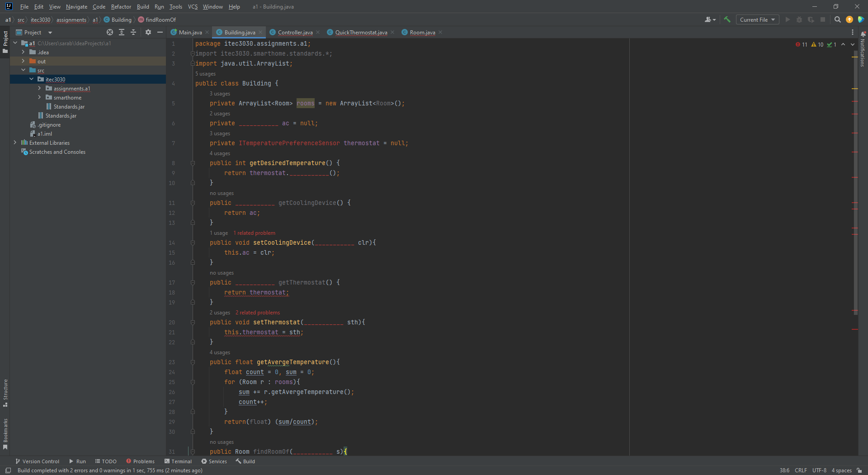868x475 pixels.
Task: Click the Search Everywhere magnifier icon
Action: [x=837, y=19]
